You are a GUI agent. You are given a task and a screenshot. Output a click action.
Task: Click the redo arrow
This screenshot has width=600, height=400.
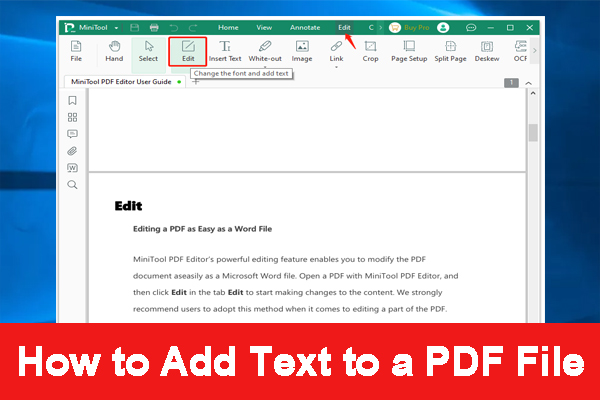click(x=193, y=28)
